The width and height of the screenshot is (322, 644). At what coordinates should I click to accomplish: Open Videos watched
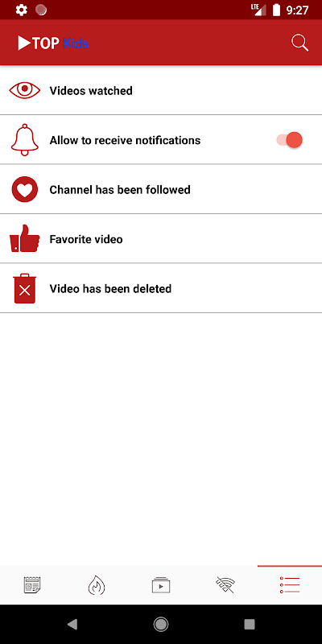click(x=161, y=90)
